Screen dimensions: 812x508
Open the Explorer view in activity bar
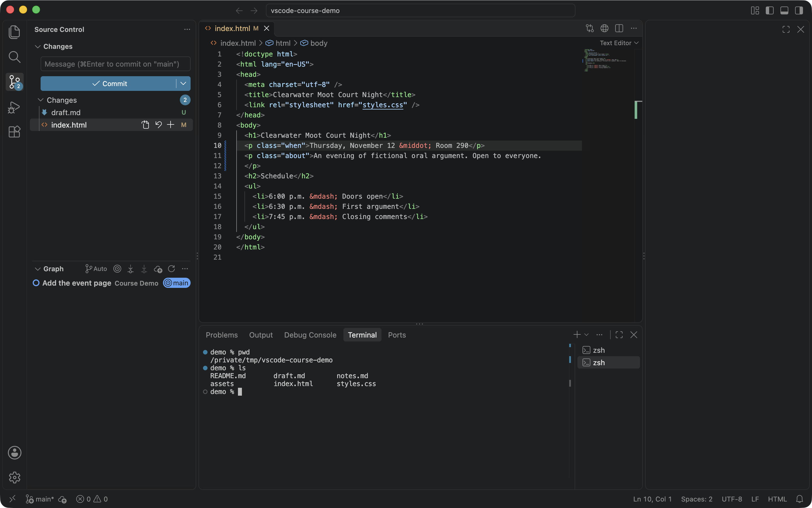pyautogui.click(x=14, y=32)
